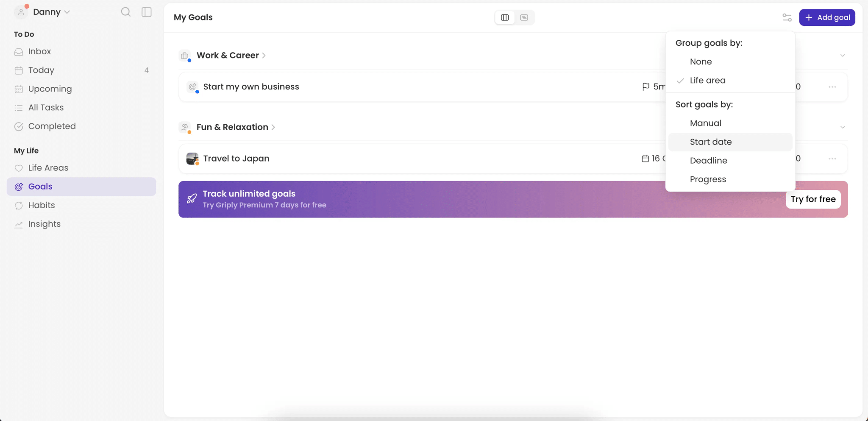Open options menu for Travel to Japan goal
The image size is (868, 421).
tap(832, 158)
